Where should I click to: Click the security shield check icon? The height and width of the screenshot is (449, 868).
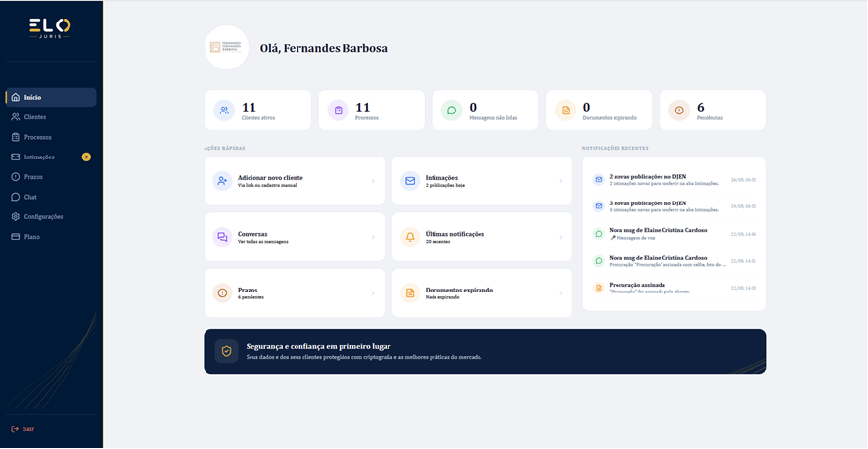tap(226, 351)
